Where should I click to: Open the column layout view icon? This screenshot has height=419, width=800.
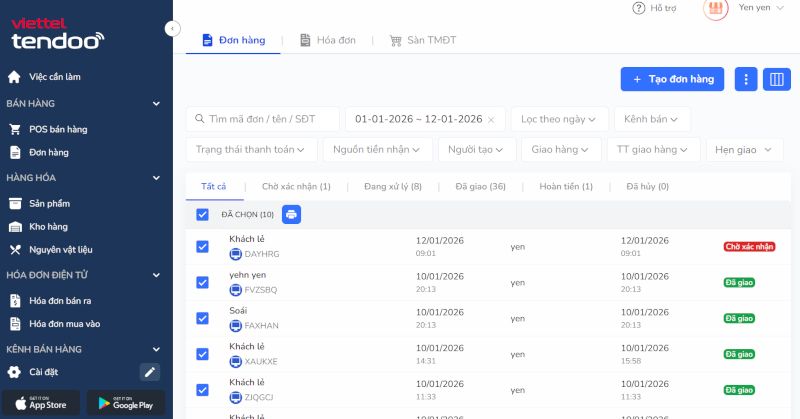click(x=775, y=80)
